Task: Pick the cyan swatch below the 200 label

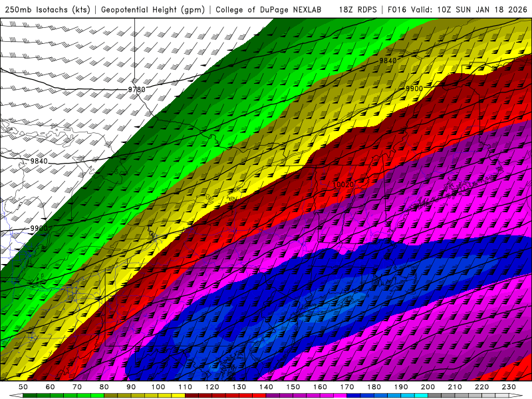Action: coord(421,396)
